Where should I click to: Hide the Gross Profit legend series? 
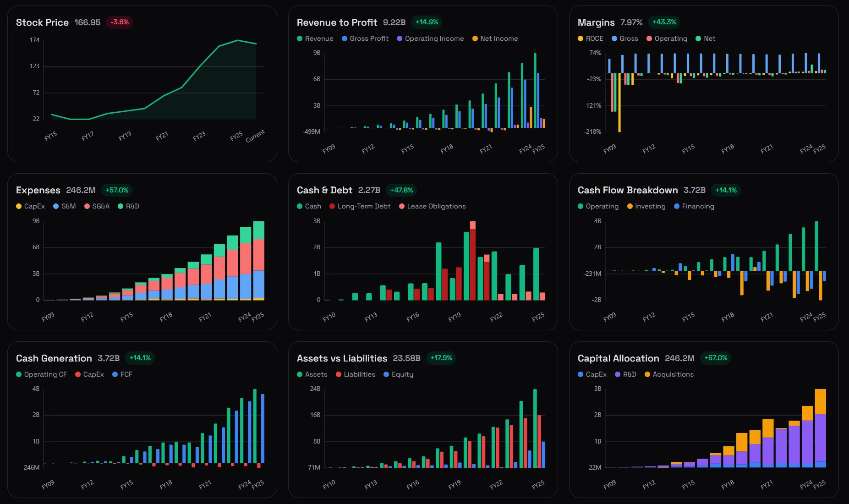coord(365,38)
